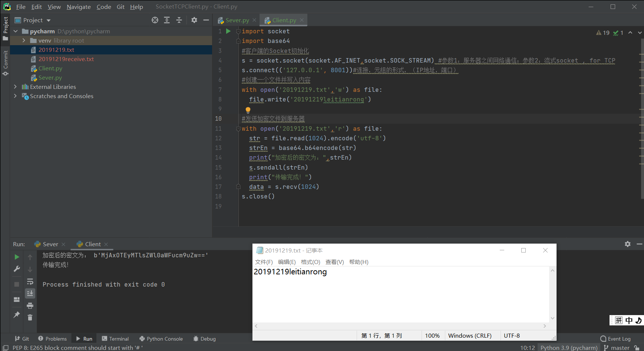
Task: Click the Python 3.9 interpreter selector
Action: 569,348
